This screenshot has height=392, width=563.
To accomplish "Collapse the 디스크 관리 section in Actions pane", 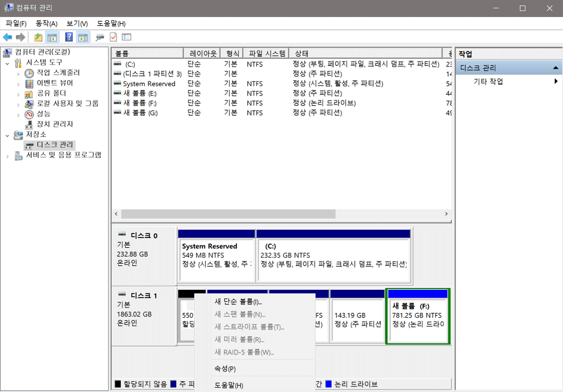I will coord(556,67).
